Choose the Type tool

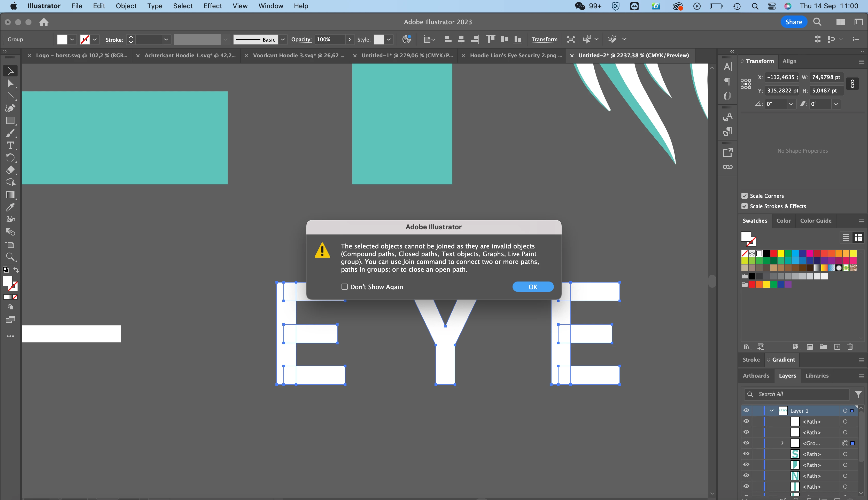pyautogui.click(x=10, y=145)
